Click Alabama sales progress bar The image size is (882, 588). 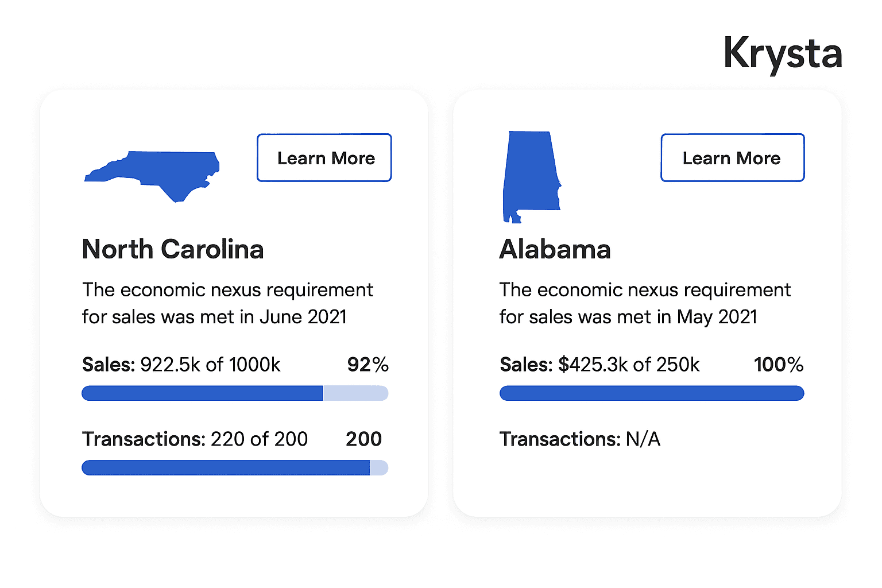[652, 393]
